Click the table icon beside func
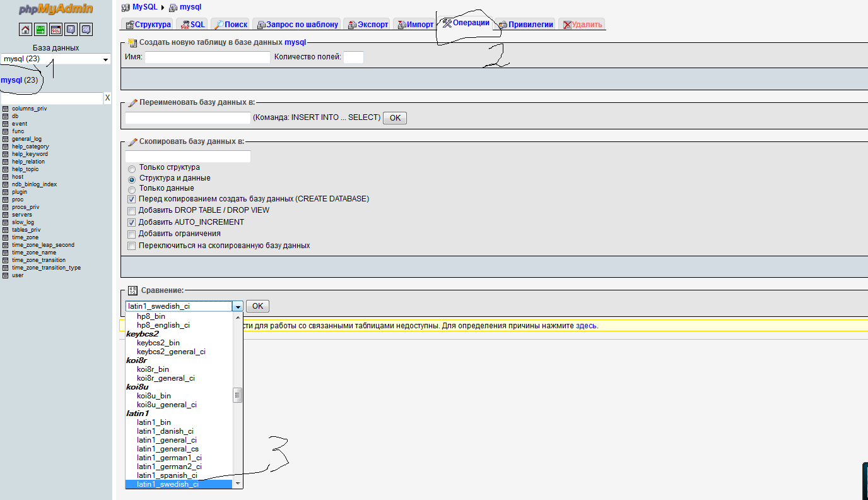The width and height of the screenshot is (868, 500). (x=6, y=131)
